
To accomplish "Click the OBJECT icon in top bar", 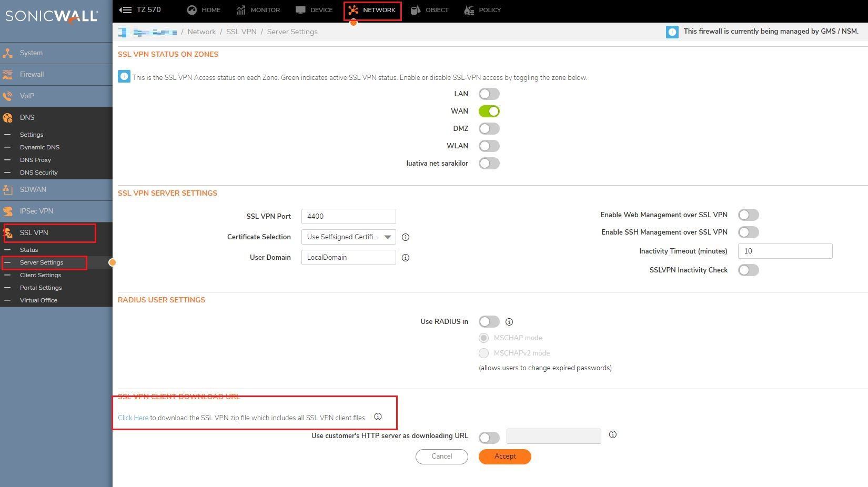I will (416, 10).
